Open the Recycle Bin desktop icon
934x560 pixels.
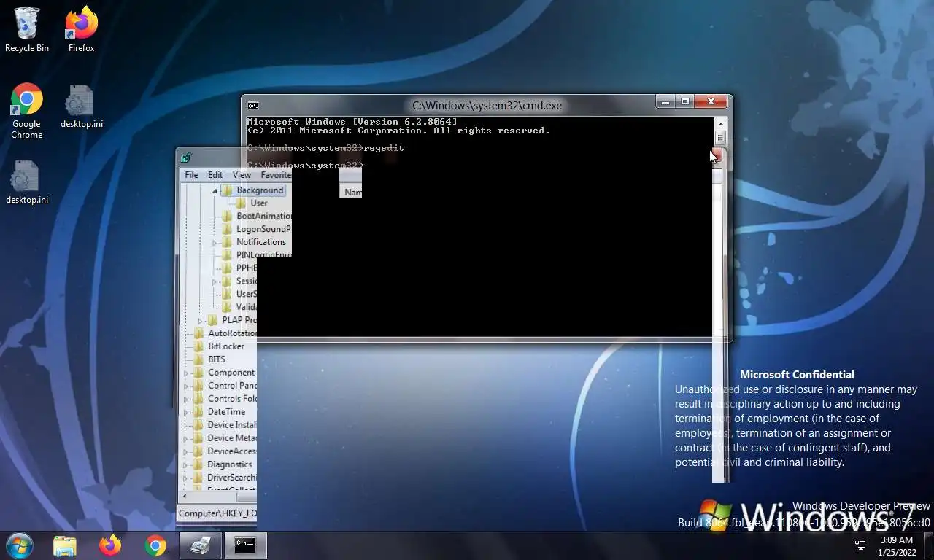26,30
